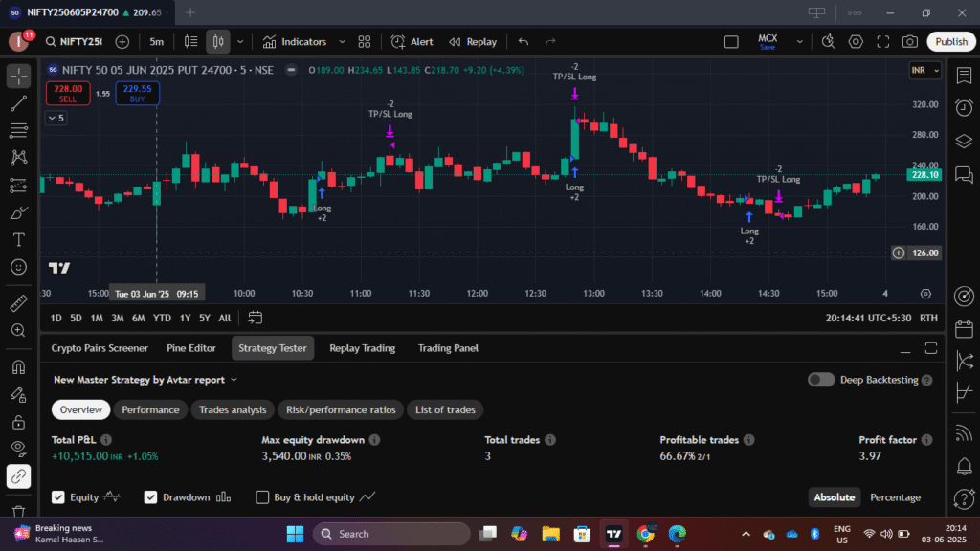
Task: Open the Fibonacci retracement tools
Action: (x=19, y=130)
